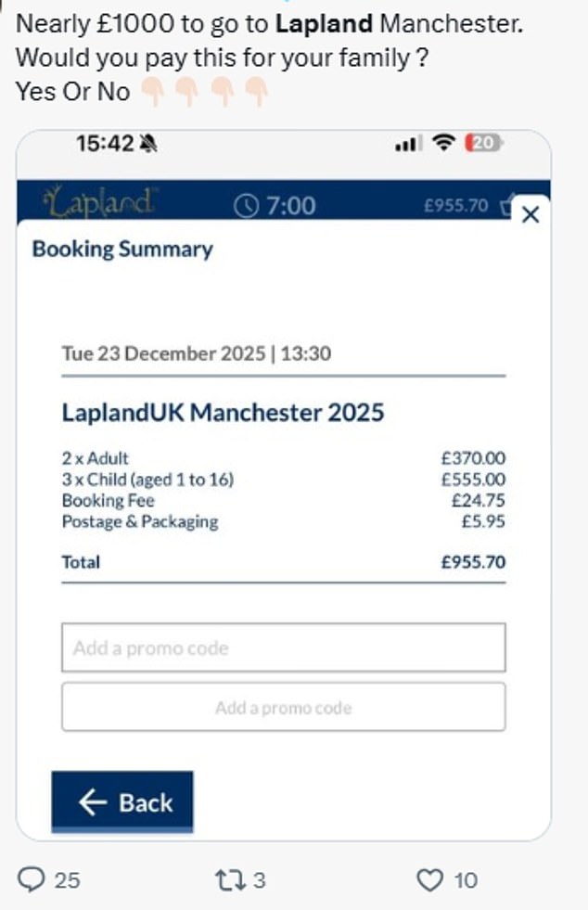Click the countdown clock icon showing 7:00
This screenshot has width=588, height=910.
(246, 205)
